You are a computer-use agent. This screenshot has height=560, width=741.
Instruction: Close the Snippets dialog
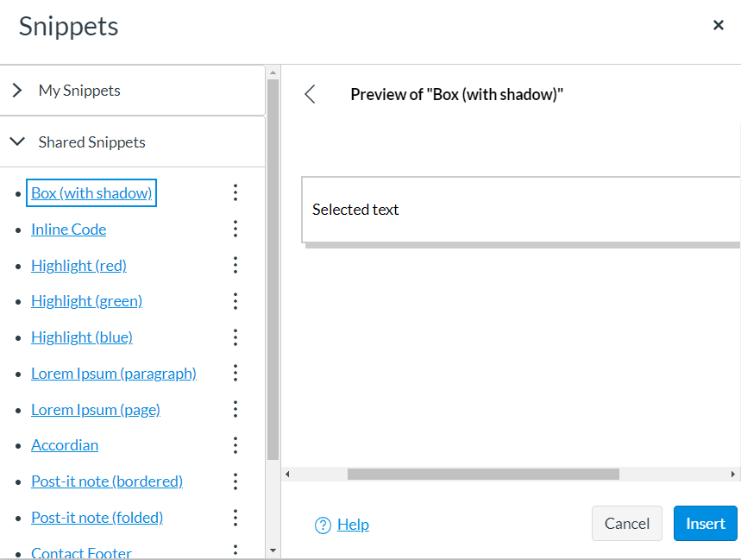click(x=719, y=25)
